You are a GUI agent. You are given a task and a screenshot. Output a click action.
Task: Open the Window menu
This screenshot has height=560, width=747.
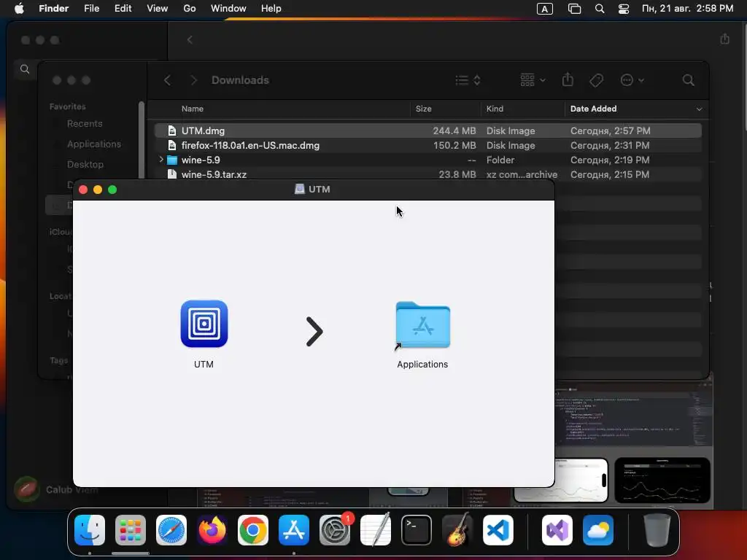[x=228, y=9]
